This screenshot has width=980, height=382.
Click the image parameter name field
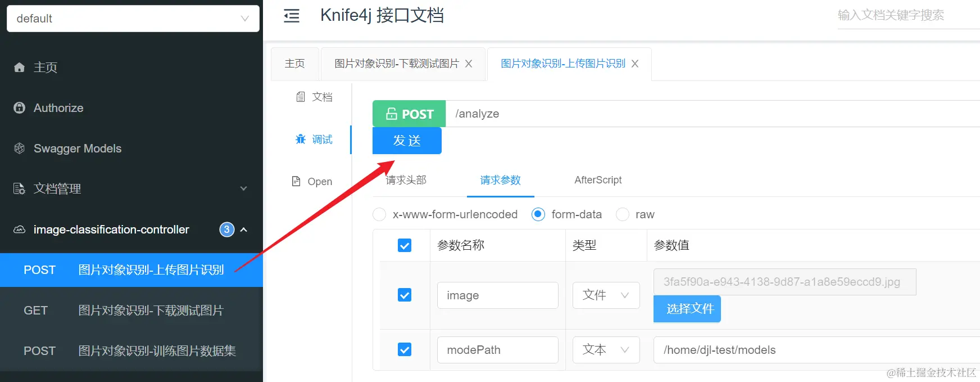[498, 295]
